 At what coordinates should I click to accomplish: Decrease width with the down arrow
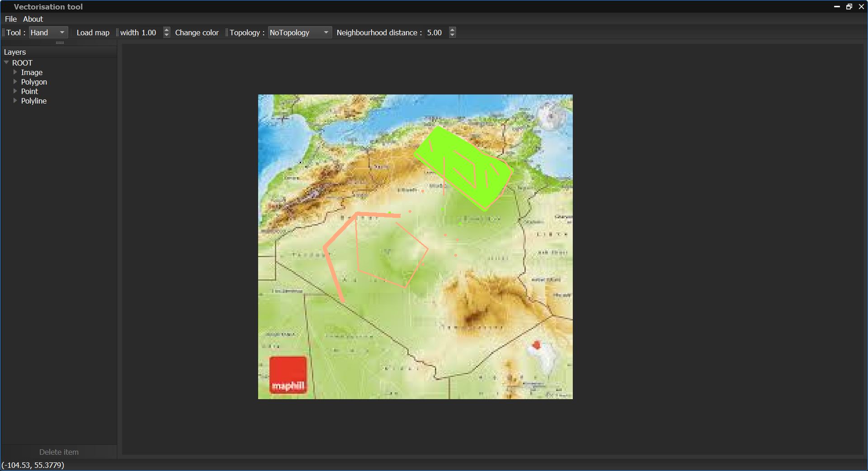(167, 35)
